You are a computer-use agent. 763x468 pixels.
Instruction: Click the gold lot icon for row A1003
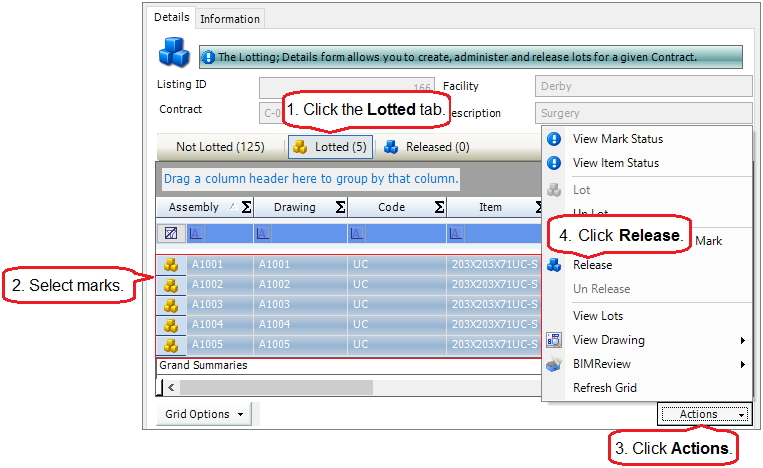point(171,304)
